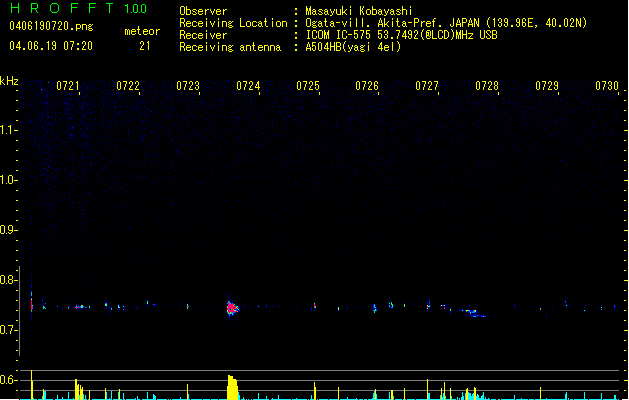Select the Ogata-vill. Akita-Pref. JAPAN location text
Image resolution: width=629 pixels, height=400 pixels.
click(x=446, y=23)
